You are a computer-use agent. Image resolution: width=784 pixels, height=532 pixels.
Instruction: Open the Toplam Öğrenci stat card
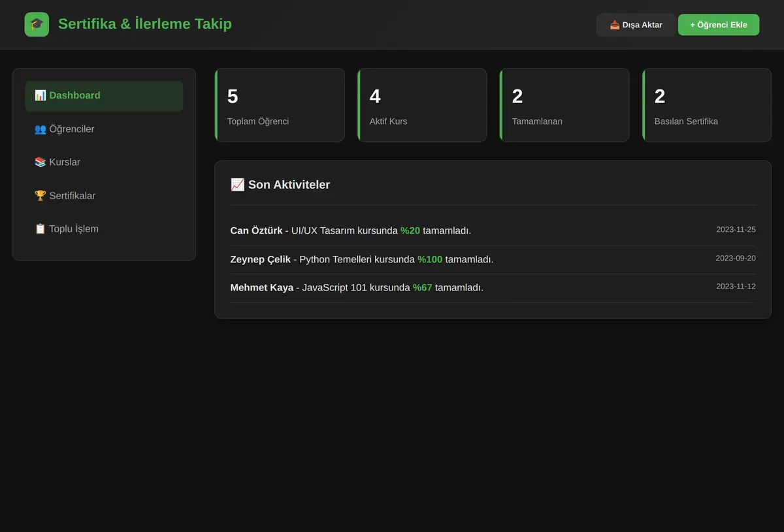pyautogui.click(x=280, y=105)
